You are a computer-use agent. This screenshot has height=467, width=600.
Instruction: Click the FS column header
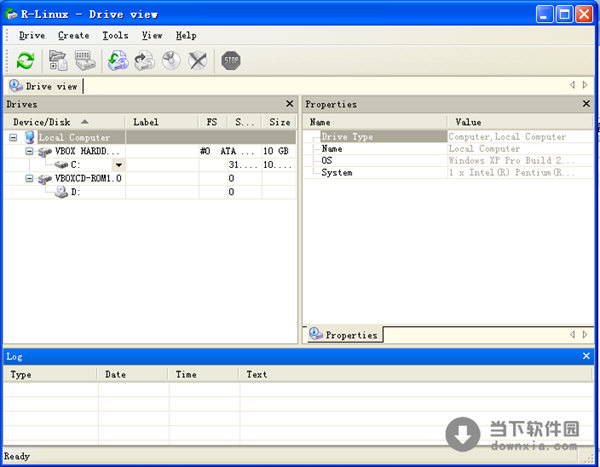212,122
